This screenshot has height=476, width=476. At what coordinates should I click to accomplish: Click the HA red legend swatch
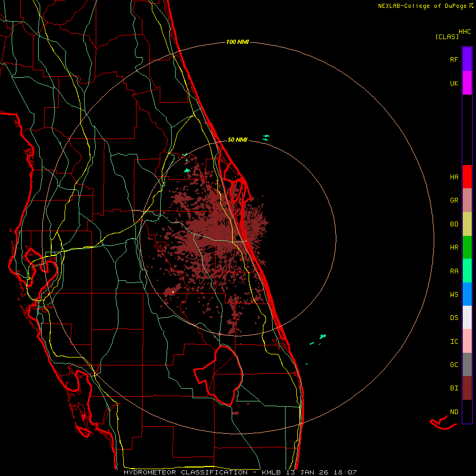[x=467, y=177]
